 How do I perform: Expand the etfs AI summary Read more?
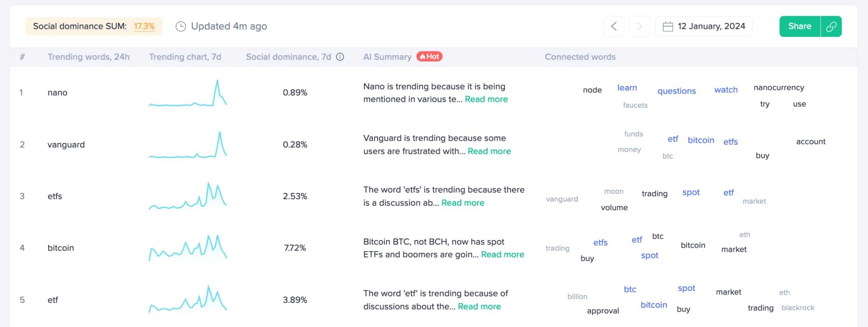(x=463, y=203)
